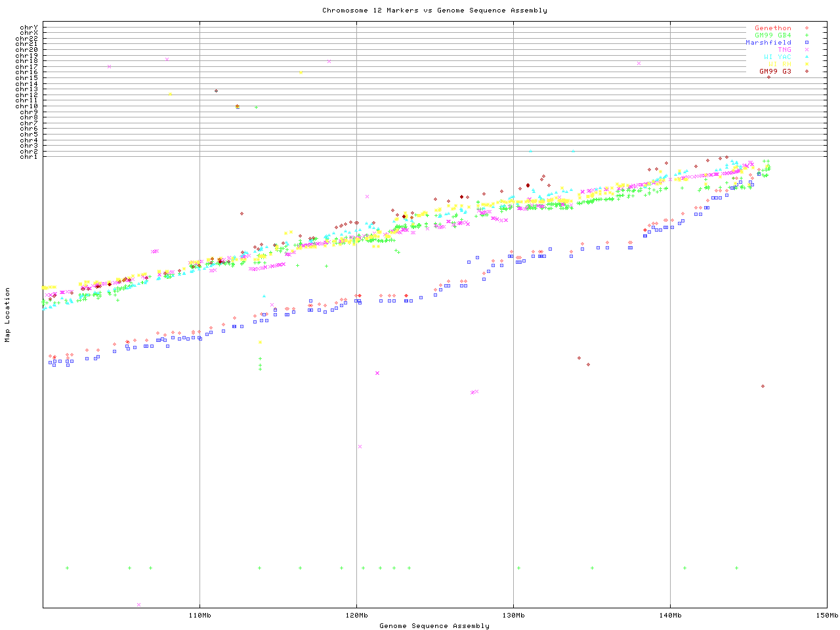Image resolution: width=840 pixels, height=630 pixels.
Task: Click the WI YAC cyan triangle marker
Action: 807,57
